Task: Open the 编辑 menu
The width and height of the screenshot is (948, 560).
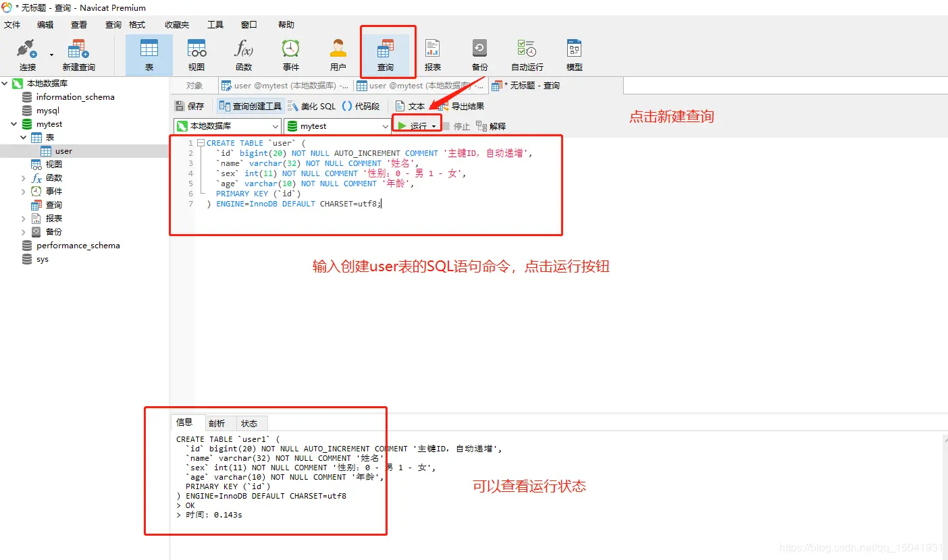Action: click(45, 25)
